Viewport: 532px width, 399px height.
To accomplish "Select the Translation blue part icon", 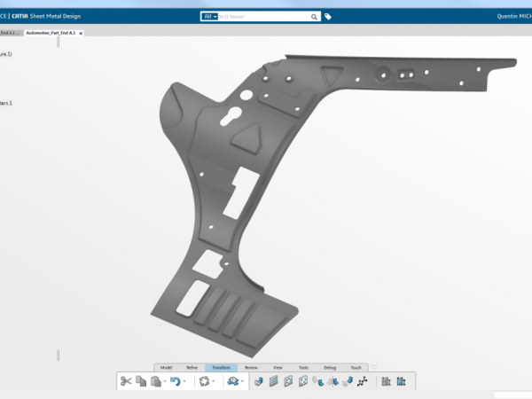I will pos(318,381).
